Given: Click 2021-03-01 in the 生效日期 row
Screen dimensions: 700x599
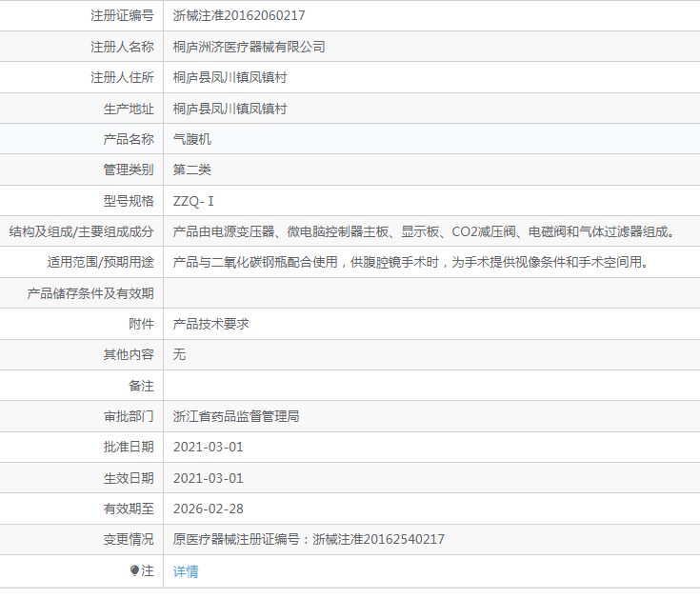Looking at the screenshot, I should [208, 478].
